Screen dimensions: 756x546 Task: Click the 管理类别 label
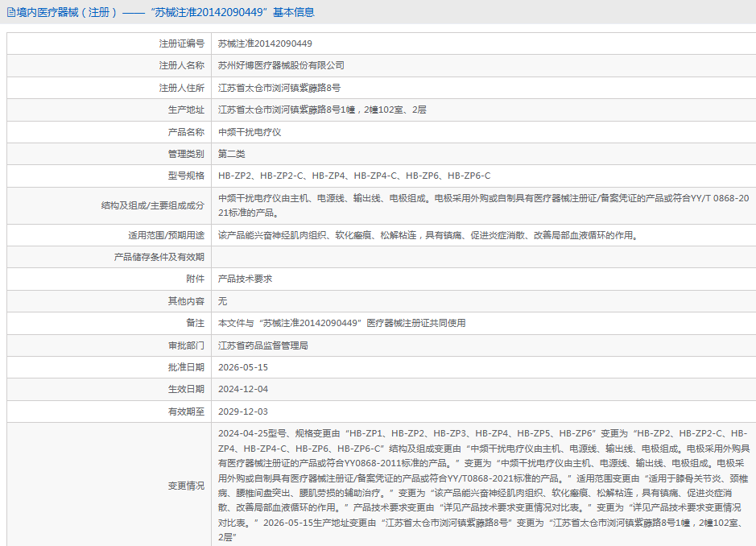(186, 154)
